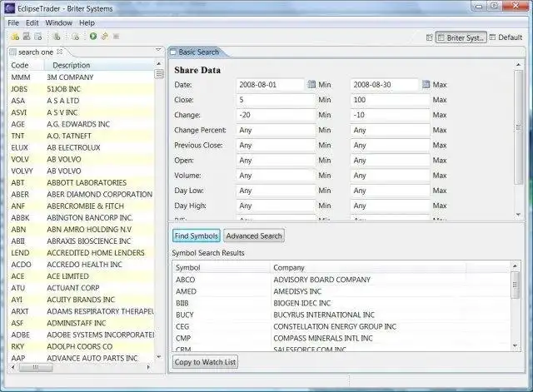Click the Change Percent Min field
The width and height of the screenshot is (533, 392).
tap(276, 130)
